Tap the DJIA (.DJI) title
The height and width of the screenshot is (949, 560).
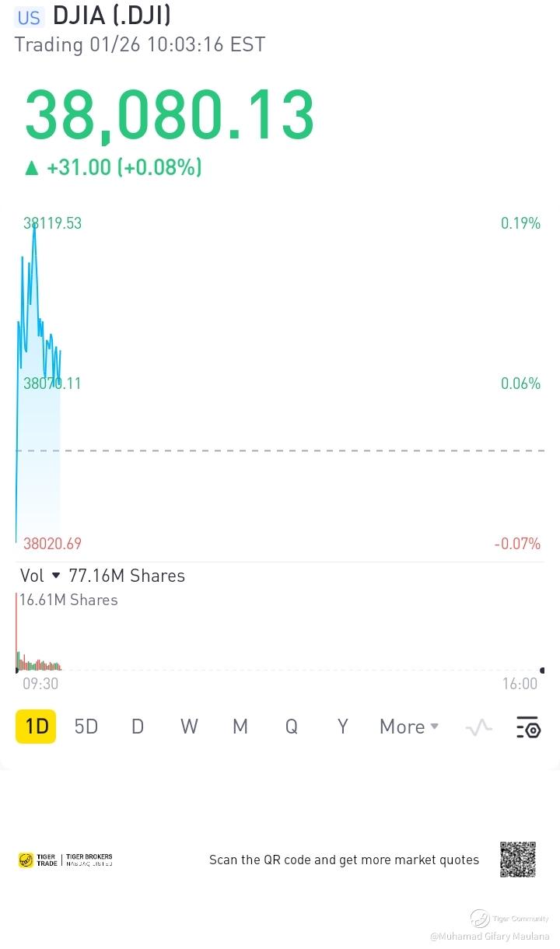pyautogui.click(x=112, y=16)
